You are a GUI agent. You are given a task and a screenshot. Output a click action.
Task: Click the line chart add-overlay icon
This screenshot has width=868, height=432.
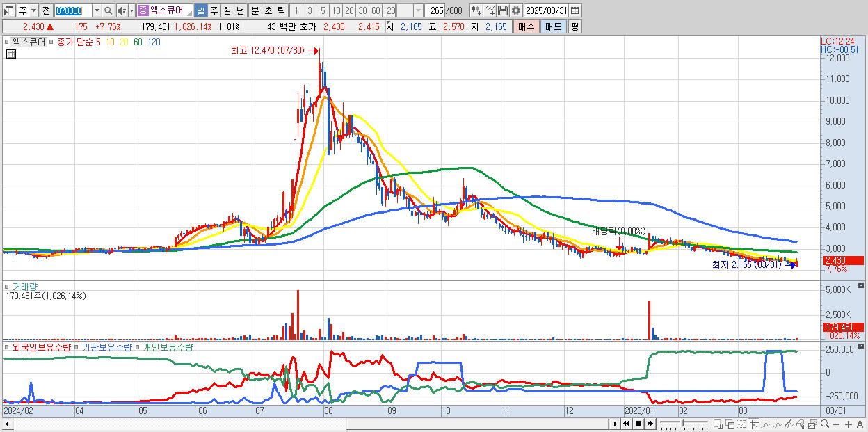click(x=490, y=10)
